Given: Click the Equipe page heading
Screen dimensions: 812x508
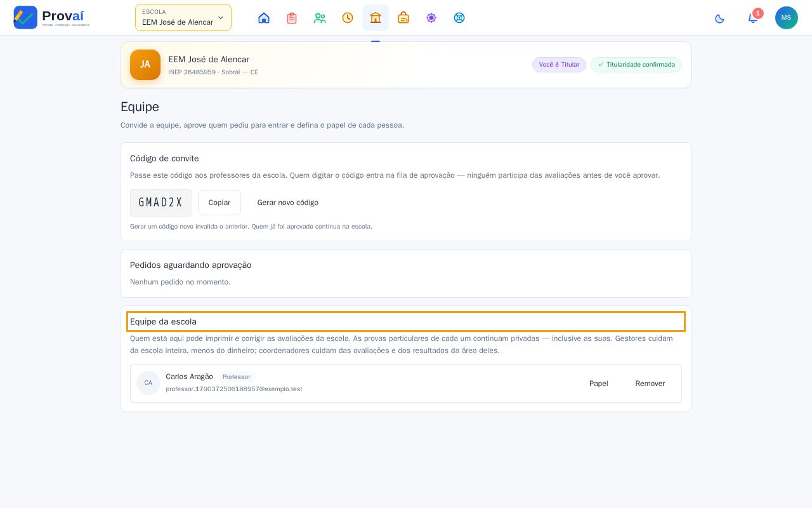Looking at the screenshot, I should [140, 107].
